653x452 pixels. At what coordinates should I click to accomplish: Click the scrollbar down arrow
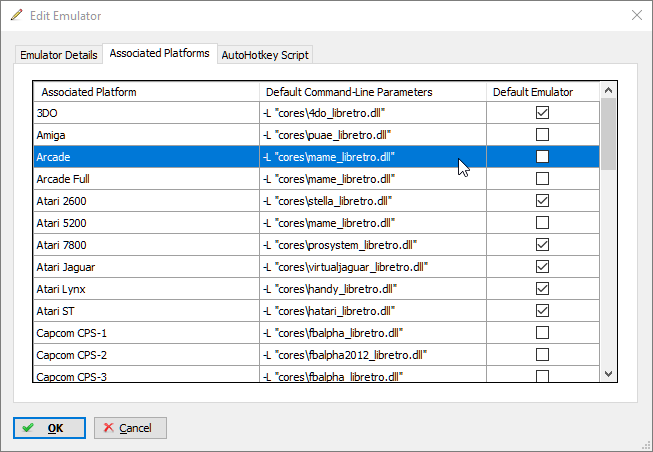point(608,374)
